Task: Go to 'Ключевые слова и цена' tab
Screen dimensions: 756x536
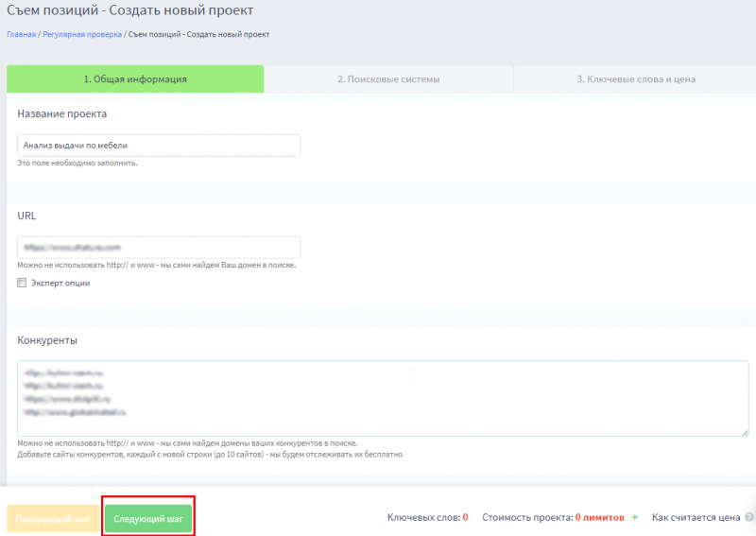Action: (x=635, y=79)
